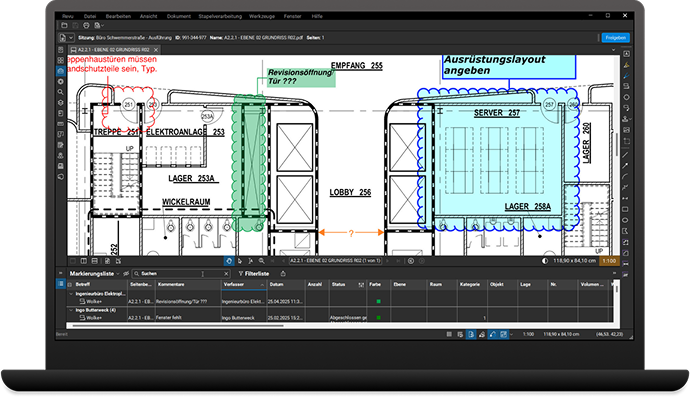Click green color square in first row
The height and width of the screenshot is (398, 690).
378,302
